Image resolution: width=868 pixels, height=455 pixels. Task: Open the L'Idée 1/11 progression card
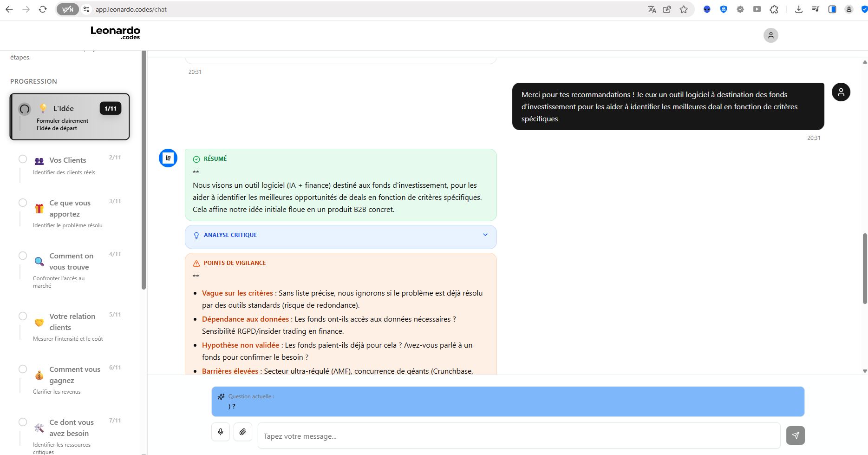tap(70, 117)
